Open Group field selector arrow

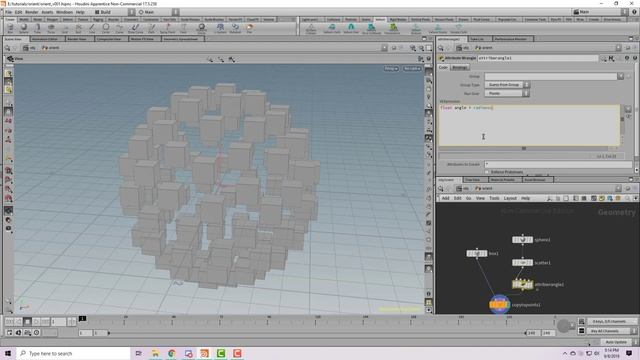[620, 76]
